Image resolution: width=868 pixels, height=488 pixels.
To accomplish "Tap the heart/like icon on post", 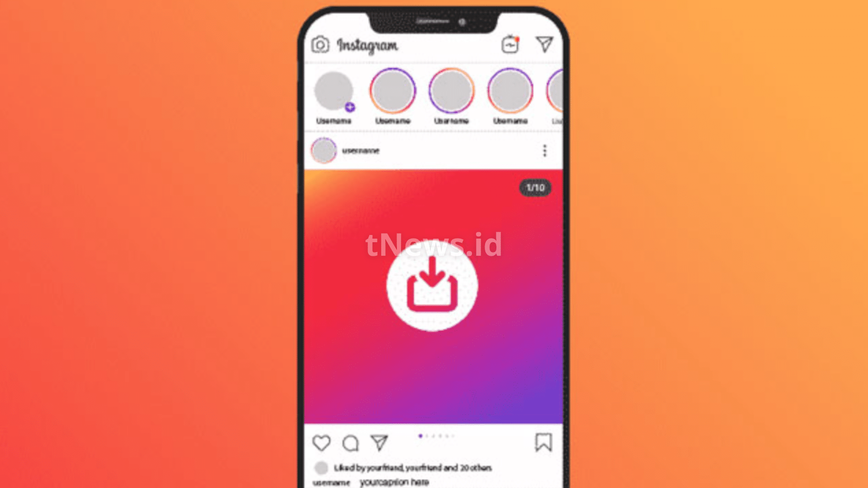I will [322, 442].
